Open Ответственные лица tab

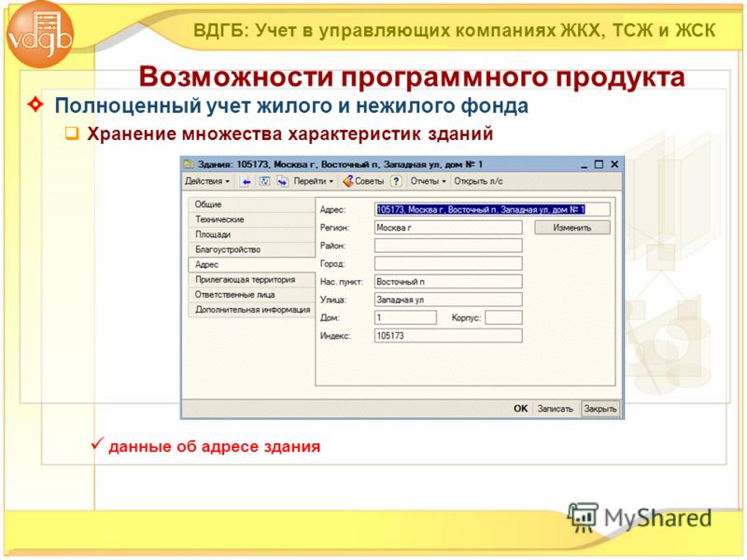tap(251, 295)
